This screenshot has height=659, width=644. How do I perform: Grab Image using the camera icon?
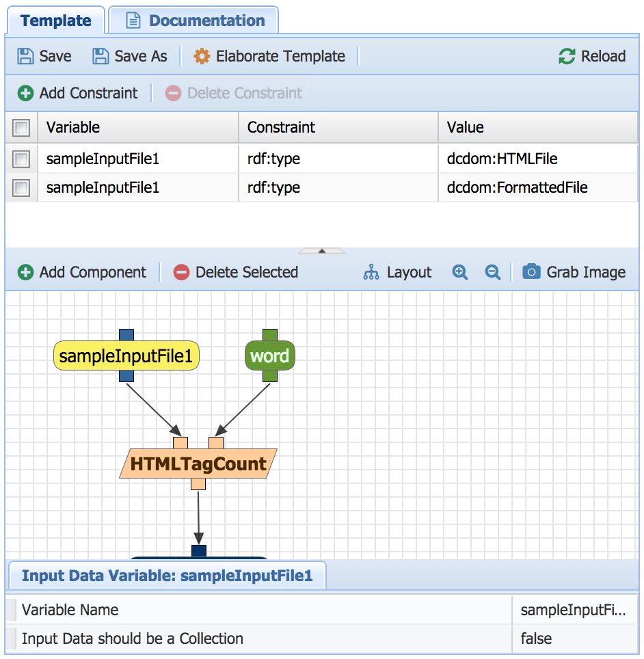[531, 272]
